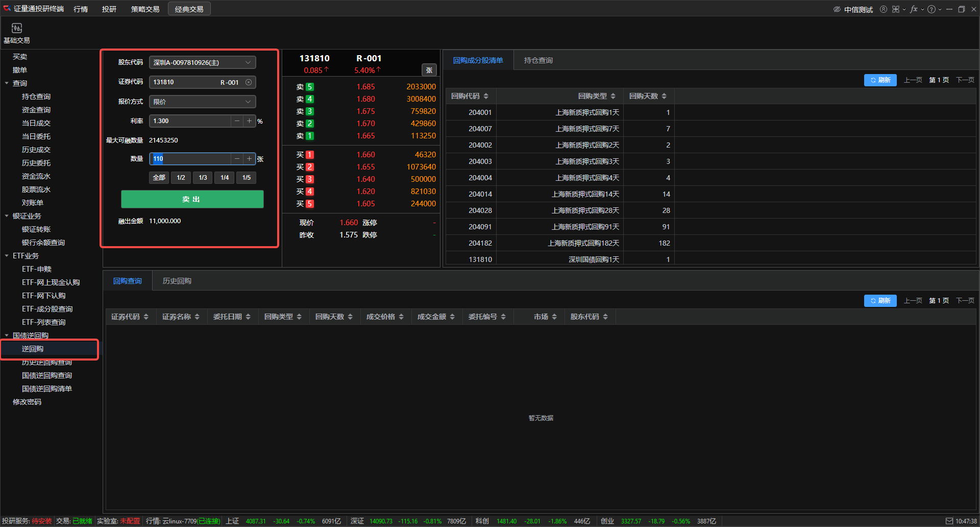980x527 pixels.
Task: Open the help question-mark icon
Action: tap(931, 9)
